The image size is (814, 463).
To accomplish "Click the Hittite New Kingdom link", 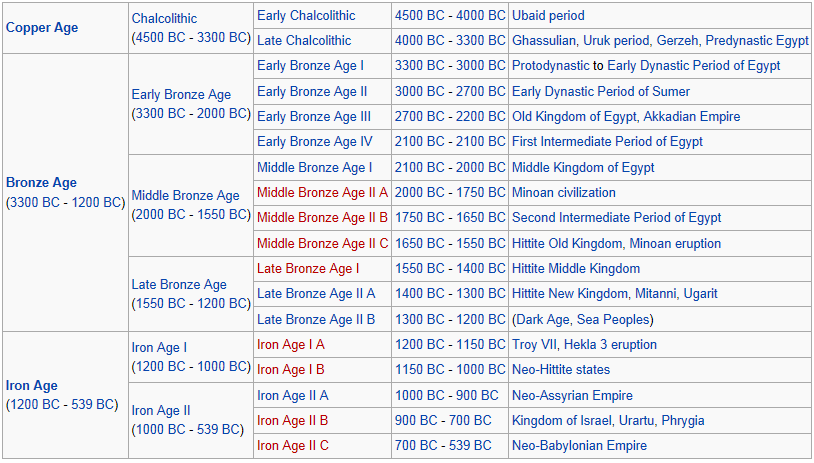I will point(569,294).
